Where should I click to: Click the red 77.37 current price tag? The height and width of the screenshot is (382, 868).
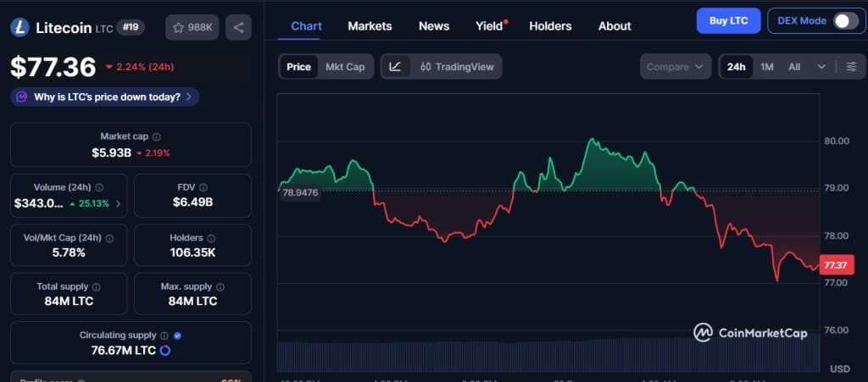coord(835,265)
